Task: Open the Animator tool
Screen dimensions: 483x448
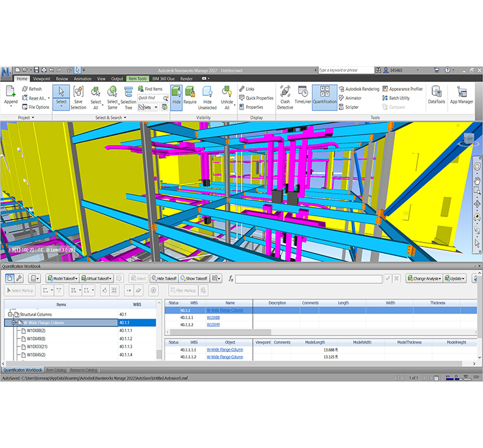Action: pyautogui.click(x=350, y=98)
